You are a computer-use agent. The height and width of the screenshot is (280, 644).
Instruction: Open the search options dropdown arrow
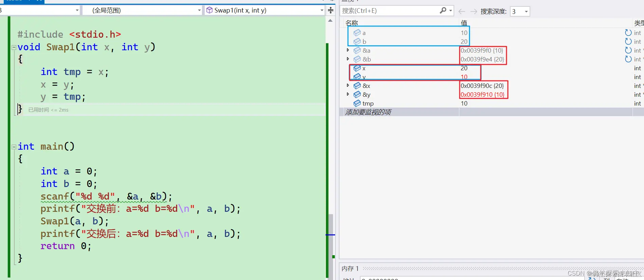450,11
